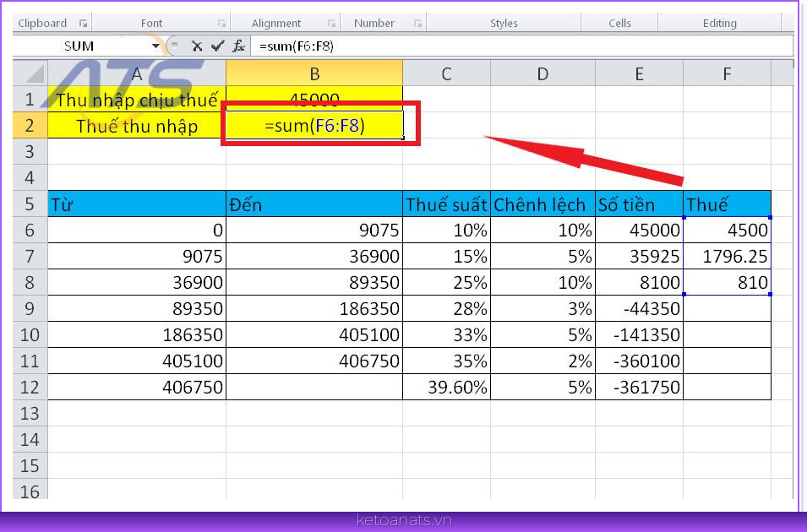Click cell 'Thuế thu nhập'
Viewport: 807px width, 532px height.
click(x=137, y=126)
